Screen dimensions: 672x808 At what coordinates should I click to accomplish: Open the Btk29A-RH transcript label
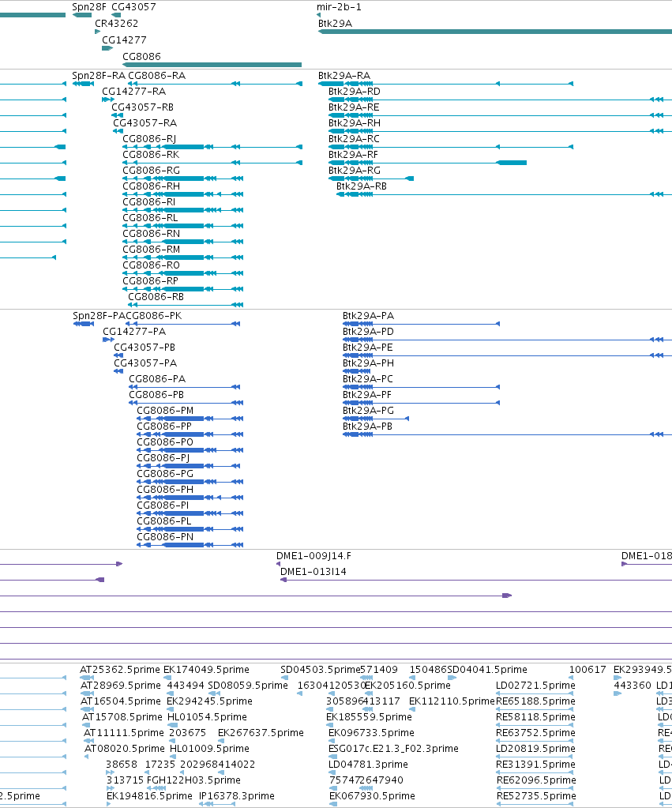[x=355, y=122]
